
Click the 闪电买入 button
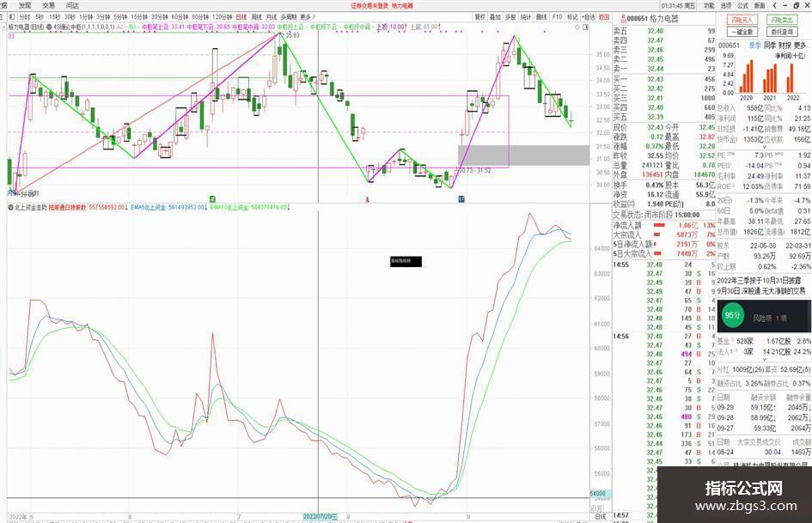742,21
